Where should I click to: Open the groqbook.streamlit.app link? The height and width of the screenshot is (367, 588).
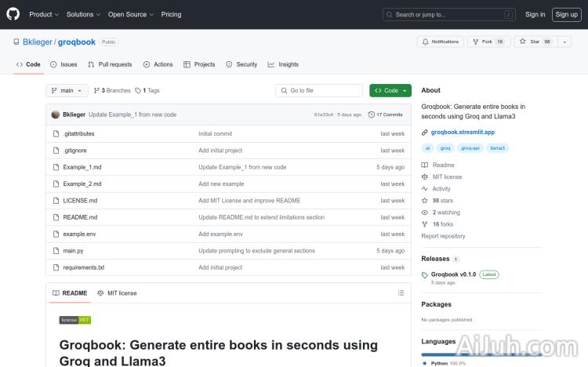tap(463, 133)
